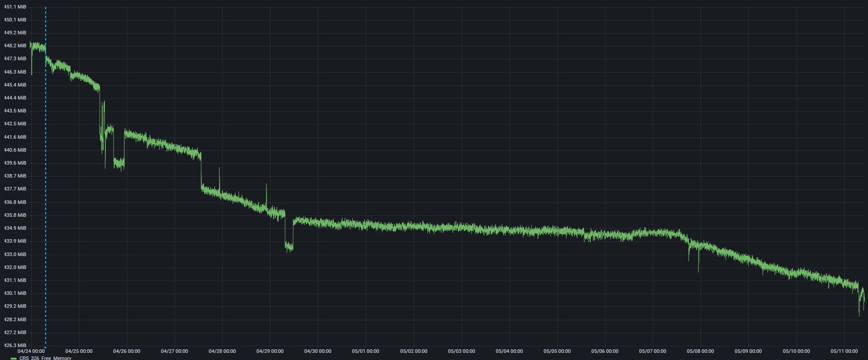Click the 428.2 MiB y-axis label
Viewport: 868px width, 360px height.
click(15, 319)
